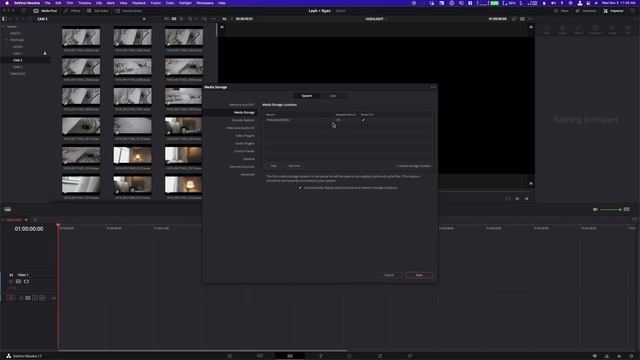Select Video Plugins preferences

coord(245,136)
